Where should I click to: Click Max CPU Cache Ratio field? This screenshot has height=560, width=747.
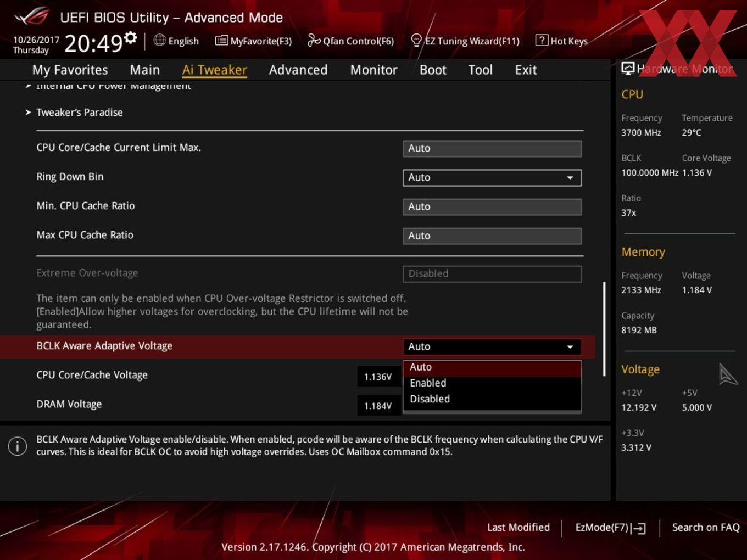pyautogui.click(x=492, y=236)
